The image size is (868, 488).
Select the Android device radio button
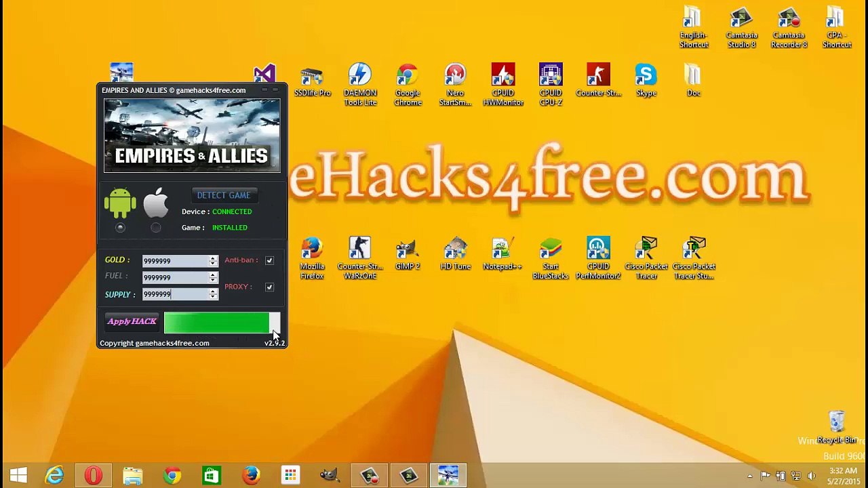click(x=120, y=228)
